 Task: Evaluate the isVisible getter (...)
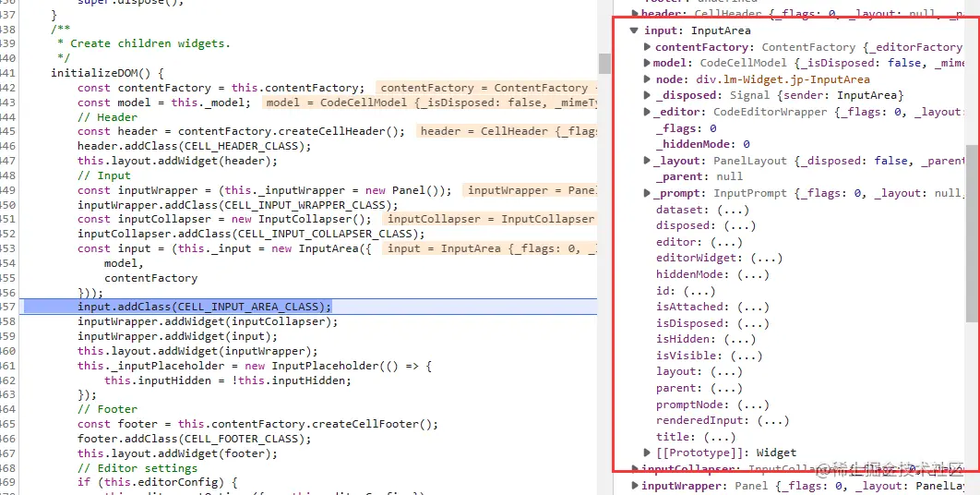point(747,356)
